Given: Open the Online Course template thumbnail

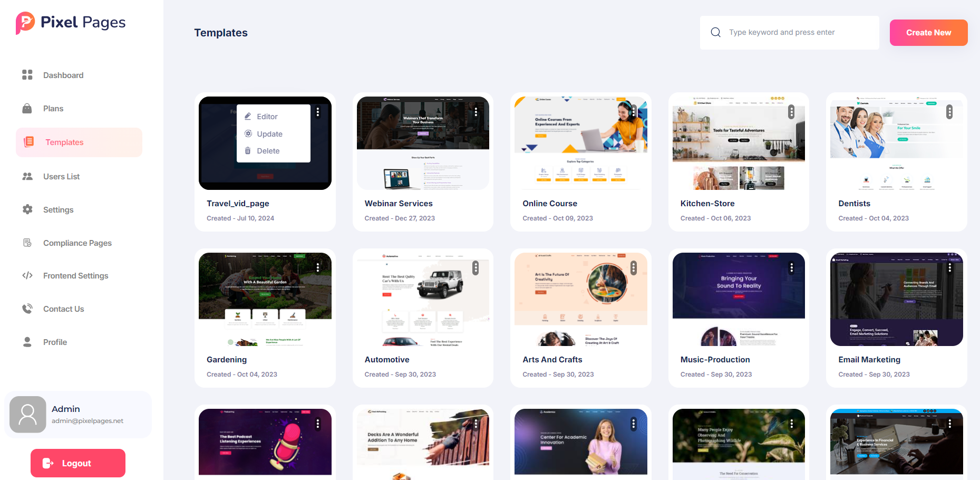Looking at the screenshot, I should (x=581, y=143).
